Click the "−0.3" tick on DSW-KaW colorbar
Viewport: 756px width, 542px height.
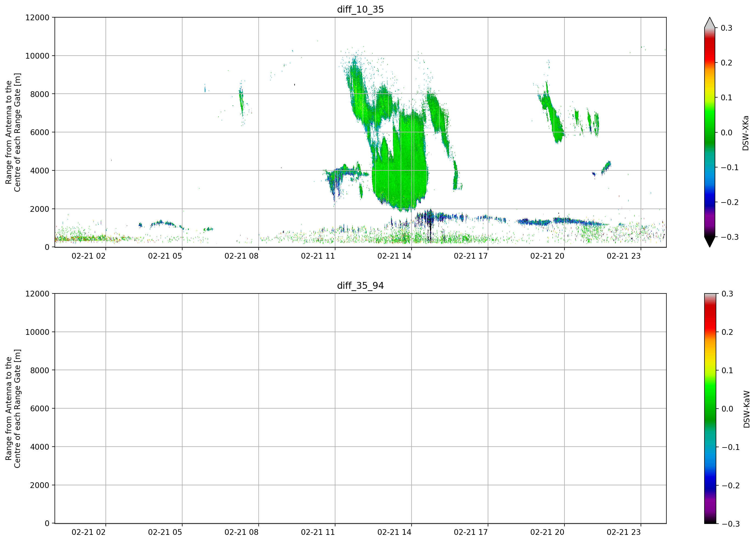731,524
